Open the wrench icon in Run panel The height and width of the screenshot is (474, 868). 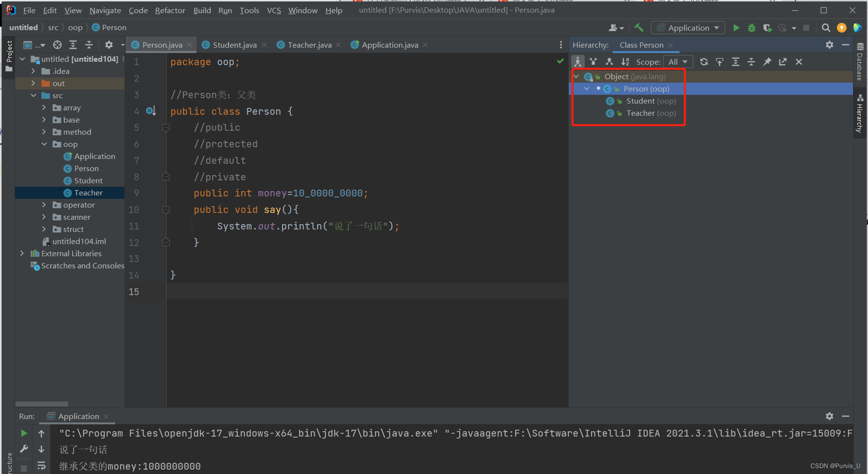tap(24, 449)
